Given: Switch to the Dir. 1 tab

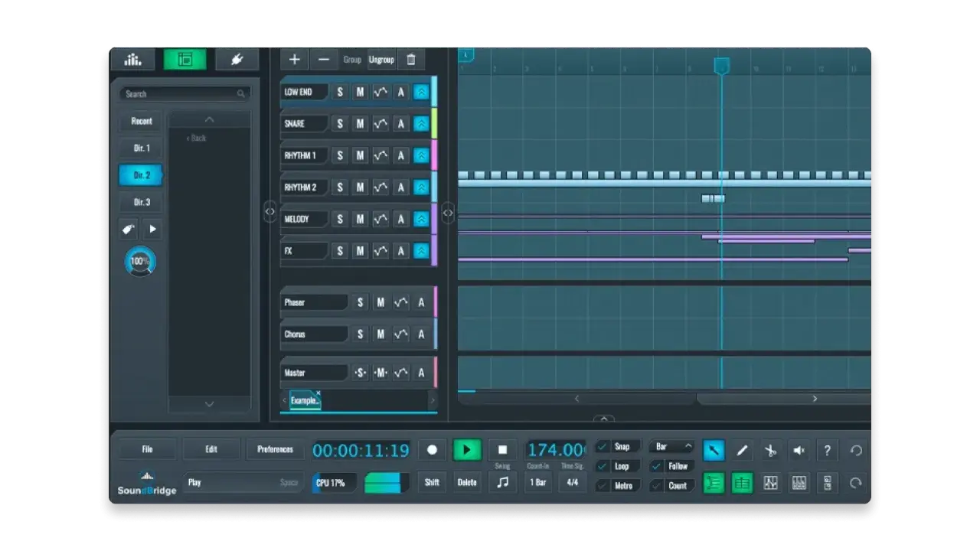Looking at the screenshot, I should coord(141,148).
